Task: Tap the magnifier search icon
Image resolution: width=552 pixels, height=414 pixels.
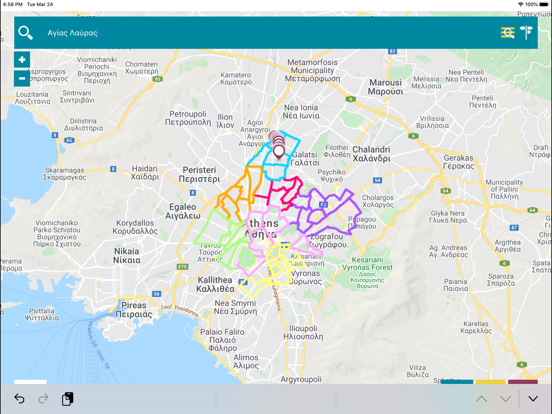Action: (25, 33)
